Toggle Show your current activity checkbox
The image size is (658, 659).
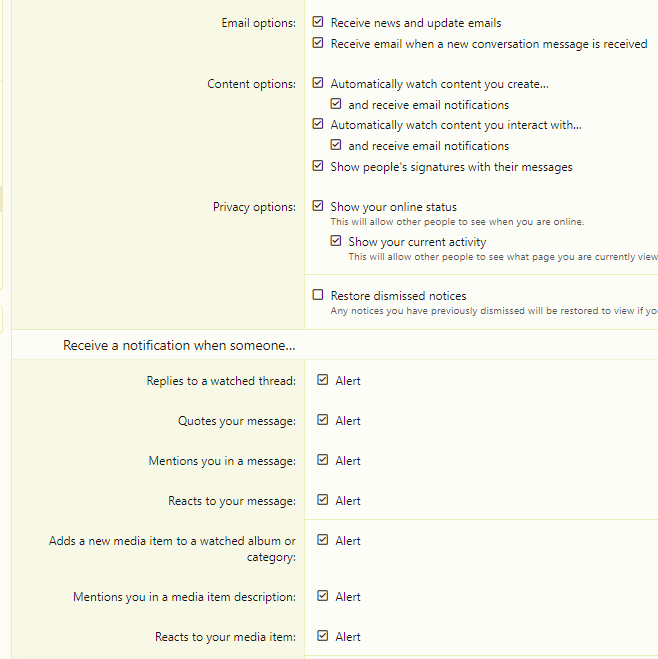tap(336, 241)
